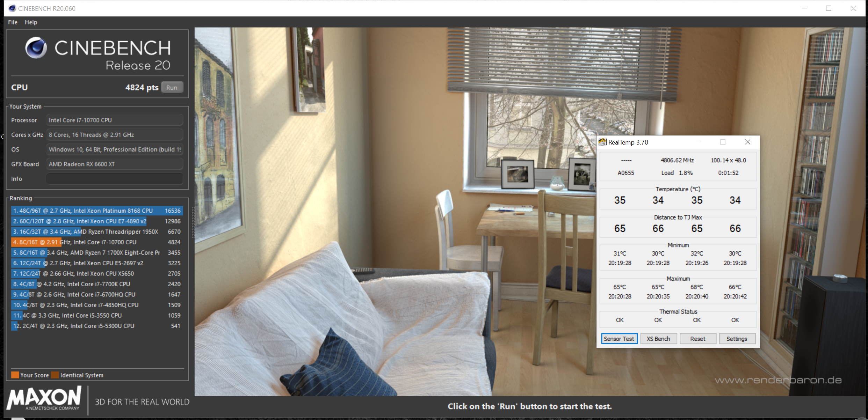Viewport: 868px width, 420px height.
Task: Click the 16536 score value
Action: [173, 211]
